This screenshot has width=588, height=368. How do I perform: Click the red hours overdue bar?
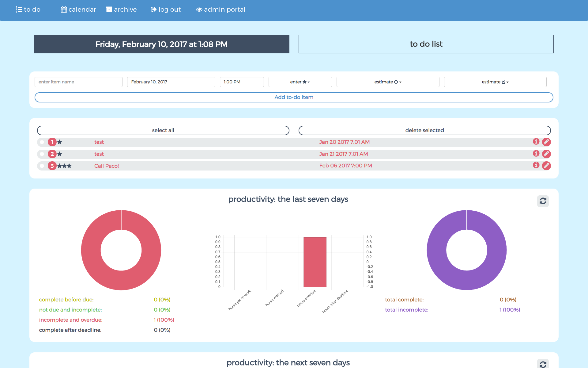coord(315,262)
